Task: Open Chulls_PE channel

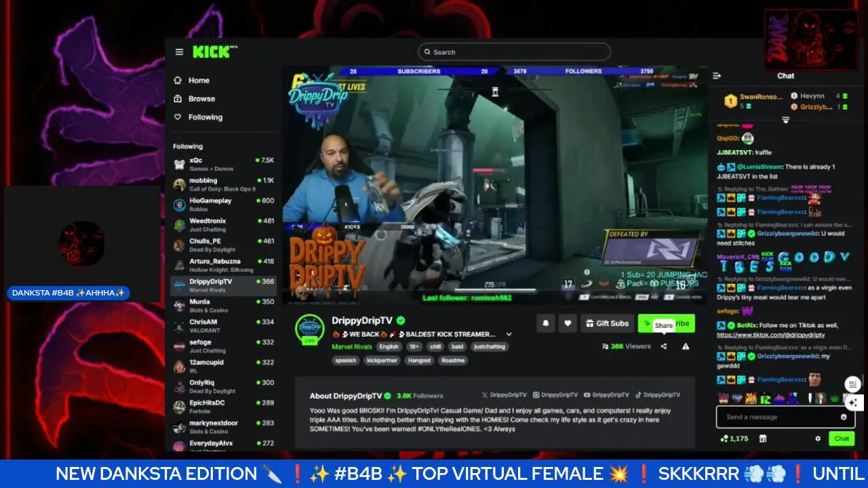Action: [223, 245]
